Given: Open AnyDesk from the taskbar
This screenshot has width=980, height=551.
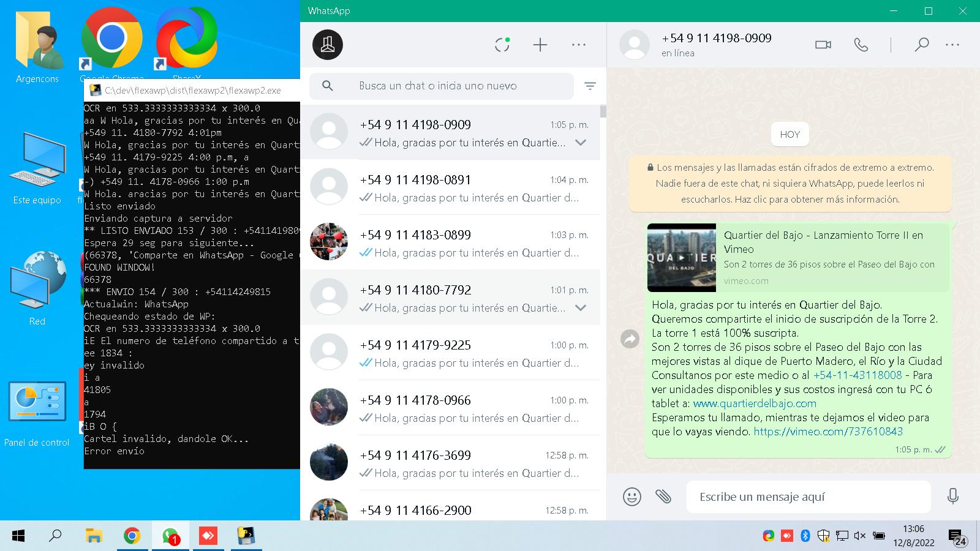Looking at the screenshot, I should click(x=208, y=536).
